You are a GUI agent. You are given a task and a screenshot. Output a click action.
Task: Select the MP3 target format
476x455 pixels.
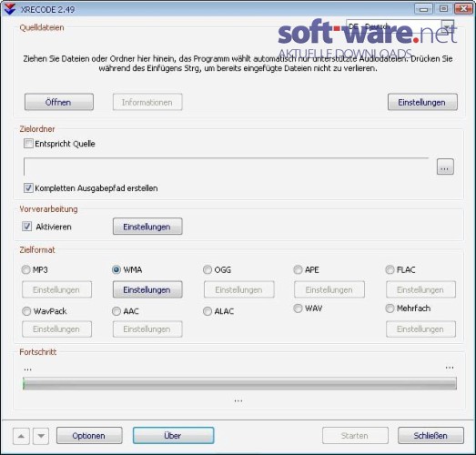[26, 269]
